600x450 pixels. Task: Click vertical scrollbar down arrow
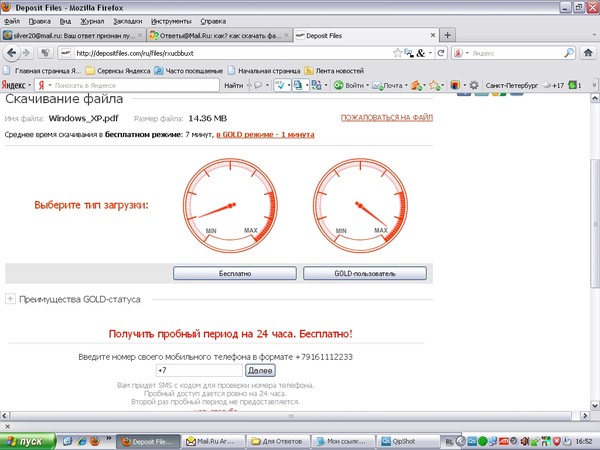point(595,405)
